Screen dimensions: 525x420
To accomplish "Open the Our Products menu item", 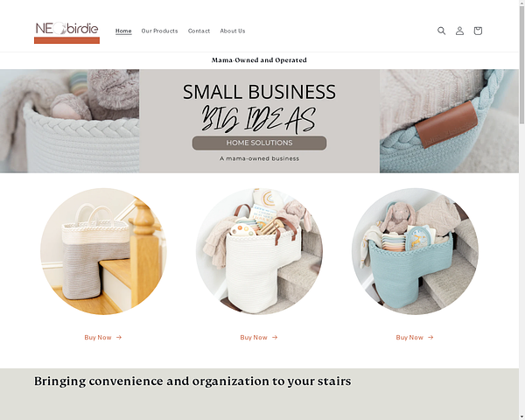I will click(160, 31).
